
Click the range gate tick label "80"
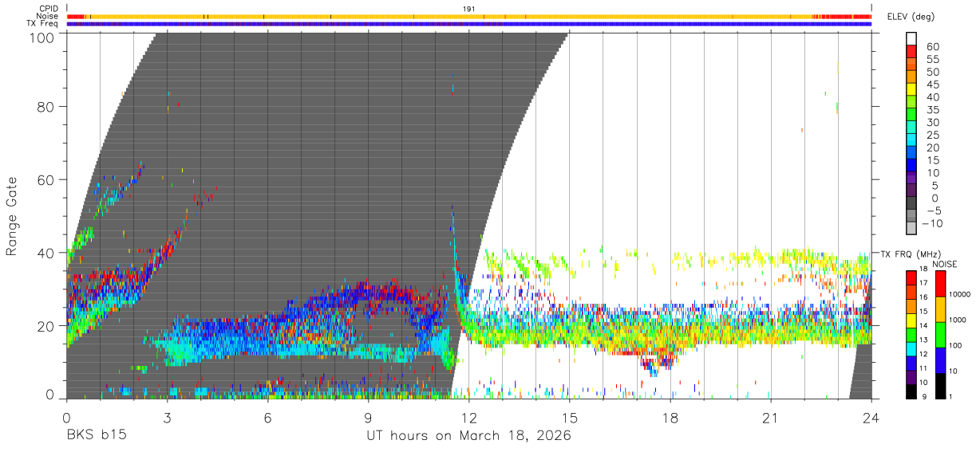[x=45, y=106]
